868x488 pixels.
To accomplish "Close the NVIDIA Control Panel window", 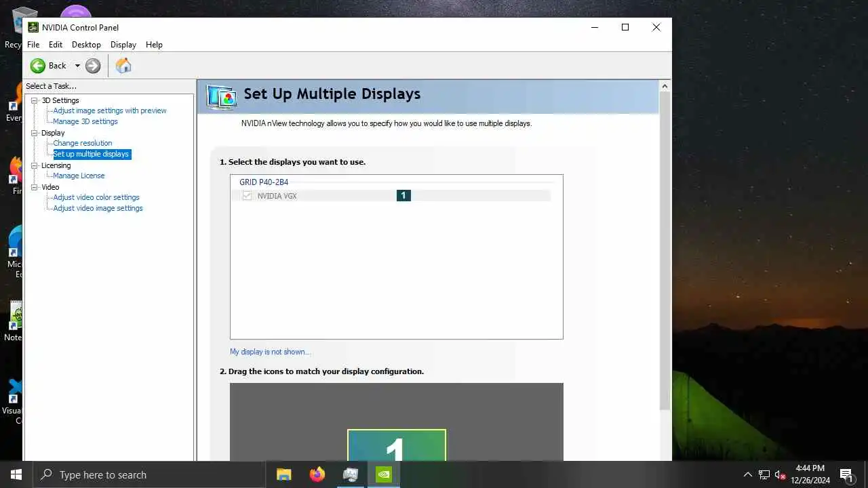I will [x=656, y=27].
